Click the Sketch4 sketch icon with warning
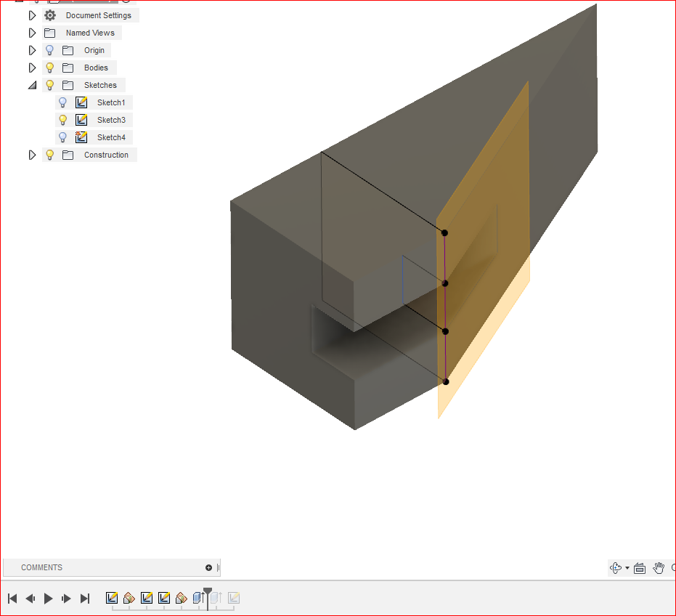Image resolution: width=676 pixels, height=616 pixels. click(81, 137)
